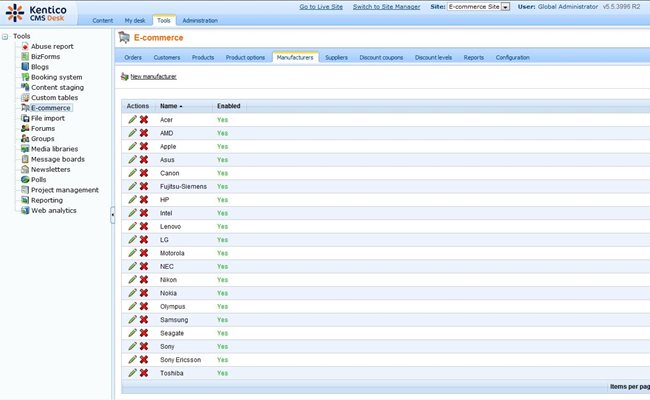The height and width of the screenshot is (400, 650).
Task: Open Media libraries tree item
Action: [54, 149]
